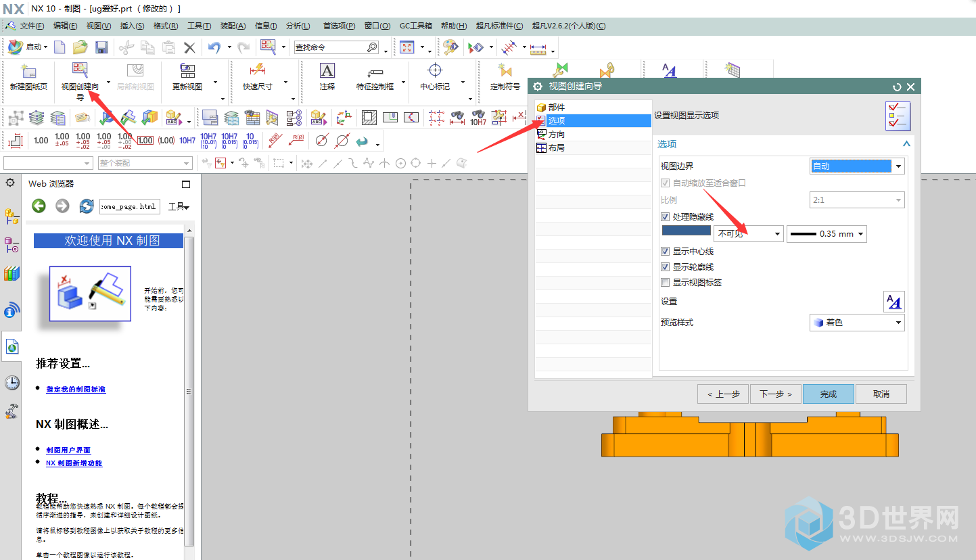The image size is (976, 560).
Task: Delete using the X icon in toolbar
Action: coord(190,47)
